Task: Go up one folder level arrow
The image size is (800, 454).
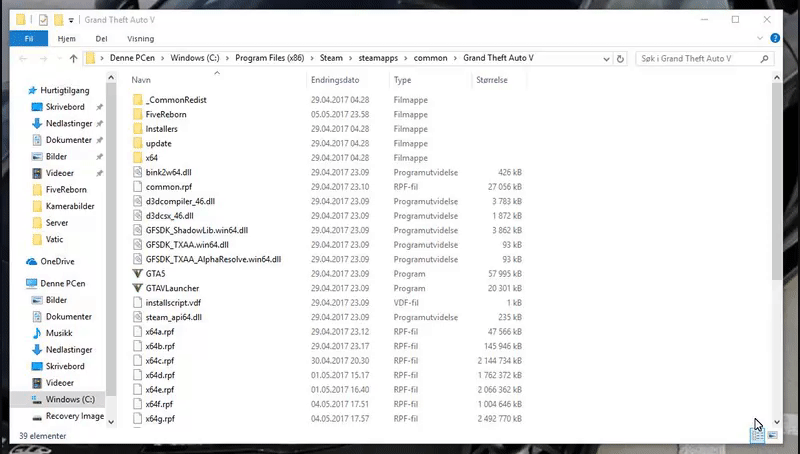Action: point(73,59)
